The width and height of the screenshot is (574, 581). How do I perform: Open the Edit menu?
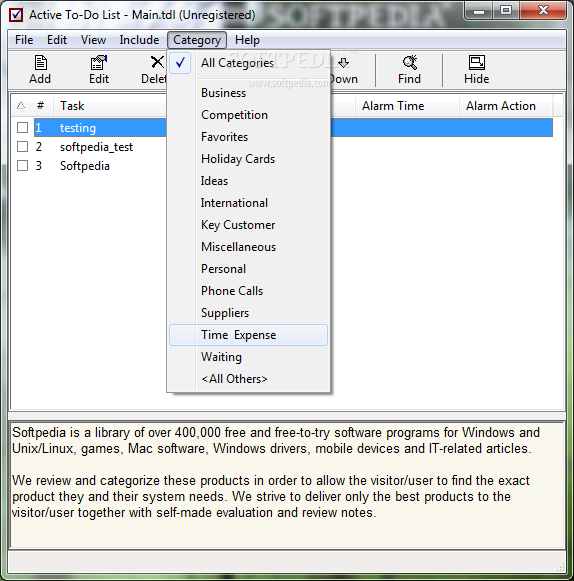(x=57, y=40)
